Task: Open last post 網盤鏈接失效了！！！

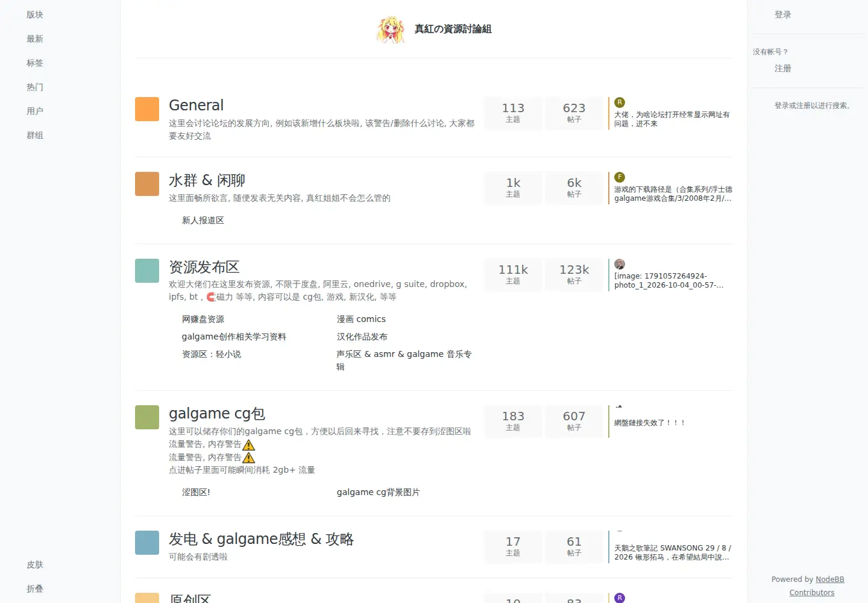Action: click(x=650, y=423)
